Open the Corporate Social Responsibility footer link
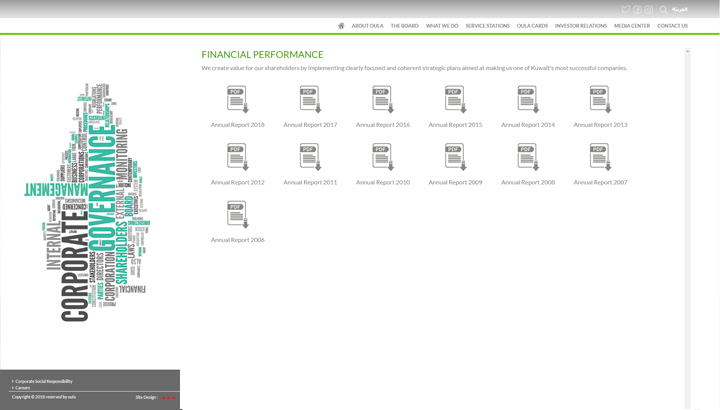 click(x=44, y=381)
